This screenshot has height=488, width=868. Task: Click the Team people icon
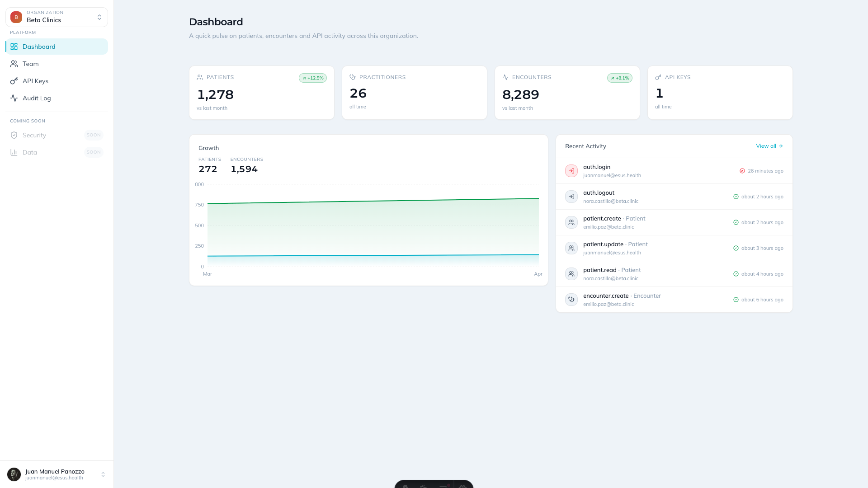click(14, 64)
